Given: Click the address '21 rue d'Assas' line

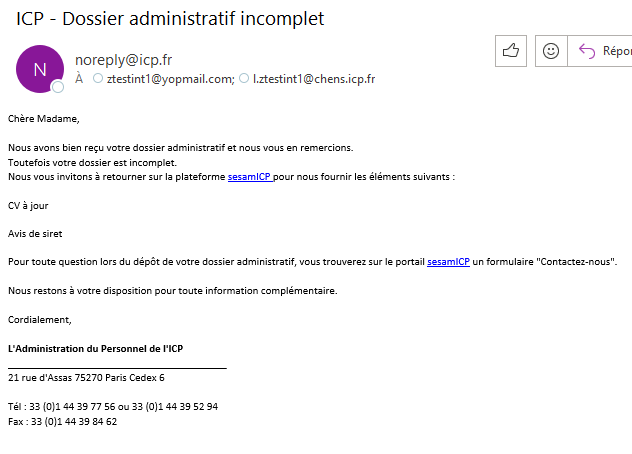Looking at the screenshot, I should [x=86, y=378].
